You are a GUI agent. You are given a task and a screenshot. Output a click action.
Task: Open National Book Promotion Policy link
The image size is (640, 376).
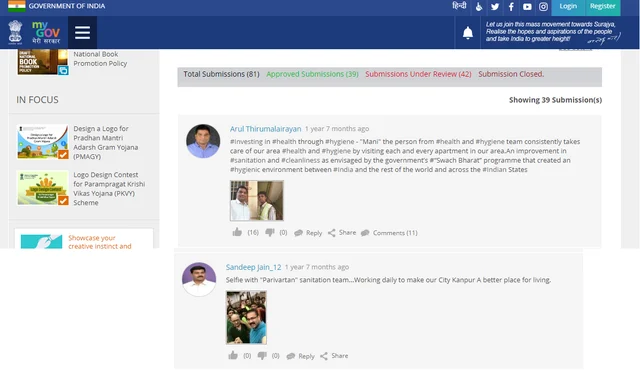100,59
